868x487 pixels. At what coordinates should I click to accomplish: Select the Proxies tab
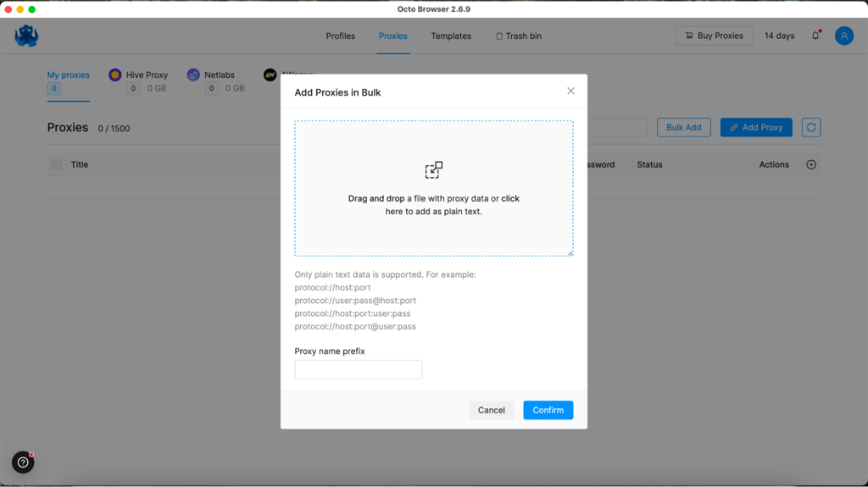click(x=393, y=36)
